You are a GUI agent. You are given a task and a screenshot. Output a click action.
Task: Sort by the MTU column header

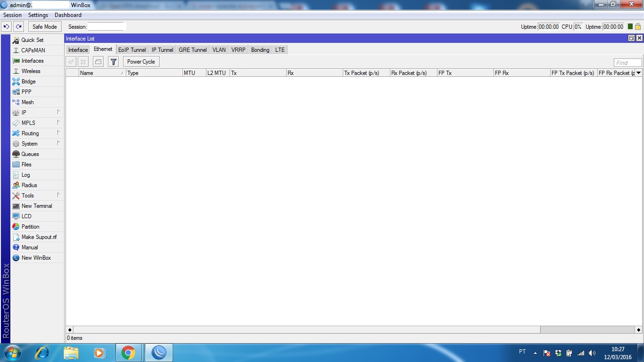(x=194, y=73)
